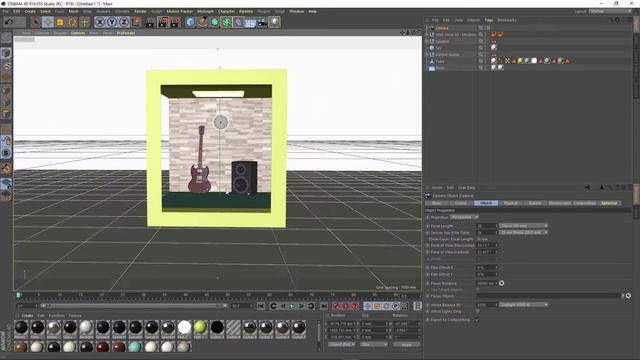Select the Camera object row

coord(442,28)
